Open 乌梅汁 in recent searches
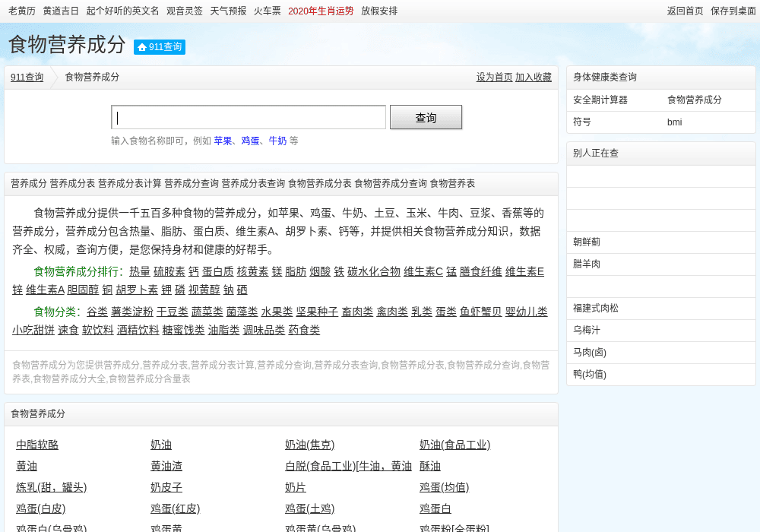Image resolution: width=760 pixels, height=532 pixels. (587, 331)
